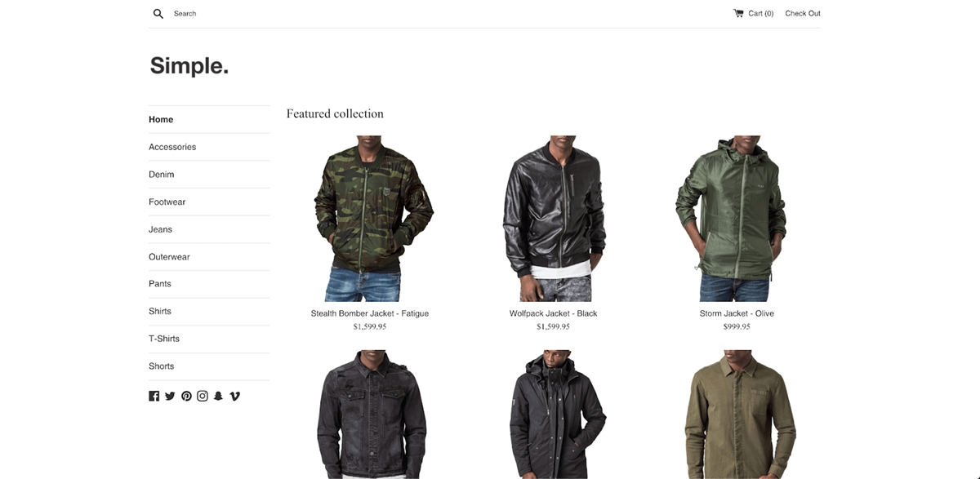Open the Simple. store logo
The width and height of the screenshot is (980, 479).
[x=189, y=65]
